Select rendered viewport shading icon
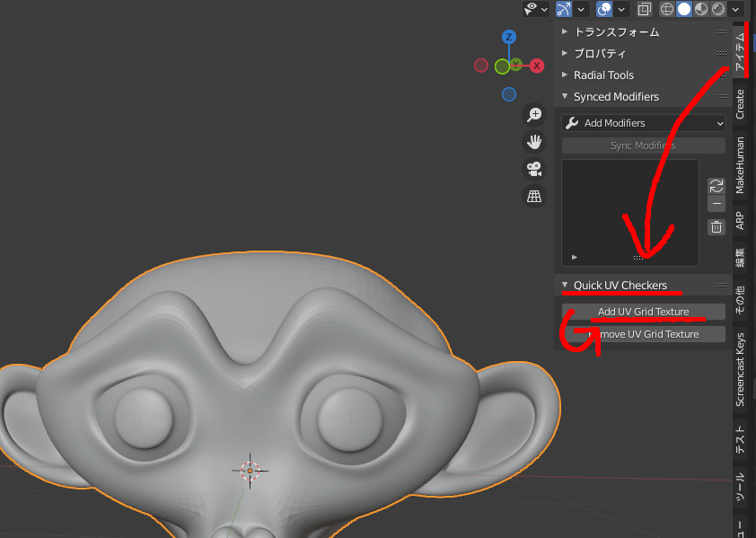 (x=718, y=9)
